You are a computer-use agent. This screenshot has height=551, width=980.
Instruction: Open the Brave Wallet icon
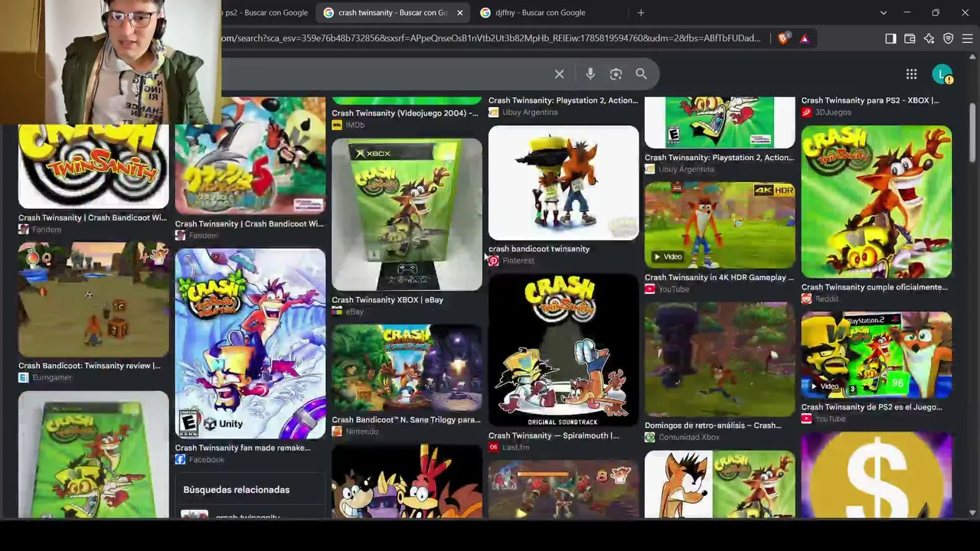click(910, 38)
